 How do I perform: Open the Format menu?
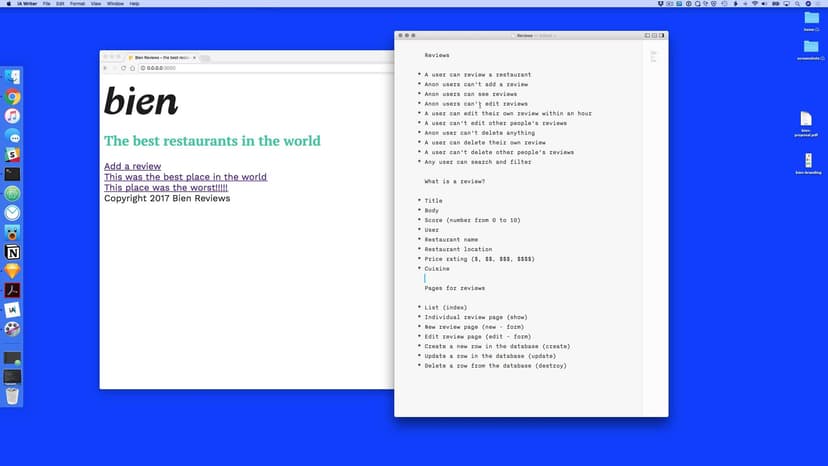tap(76, 4)
